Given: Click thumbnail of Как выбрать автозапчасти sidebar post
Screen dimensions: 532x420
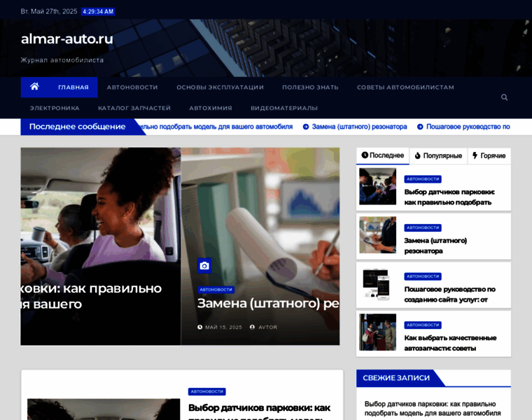Looking at the screenshot, I should (377, 332).
